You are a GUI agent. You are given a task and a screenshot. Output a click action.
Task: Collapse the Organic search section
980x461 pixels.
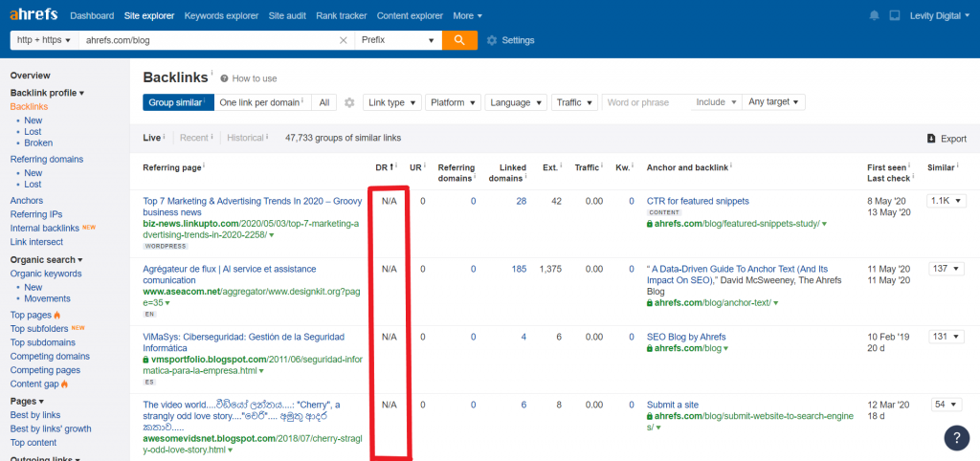pos(46,260)
